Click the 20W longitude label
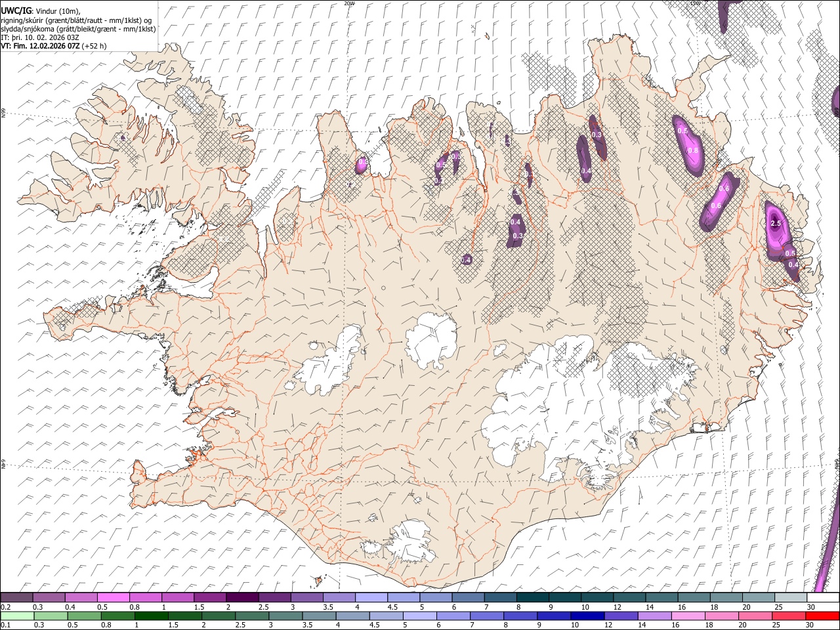 coord(349,3)
